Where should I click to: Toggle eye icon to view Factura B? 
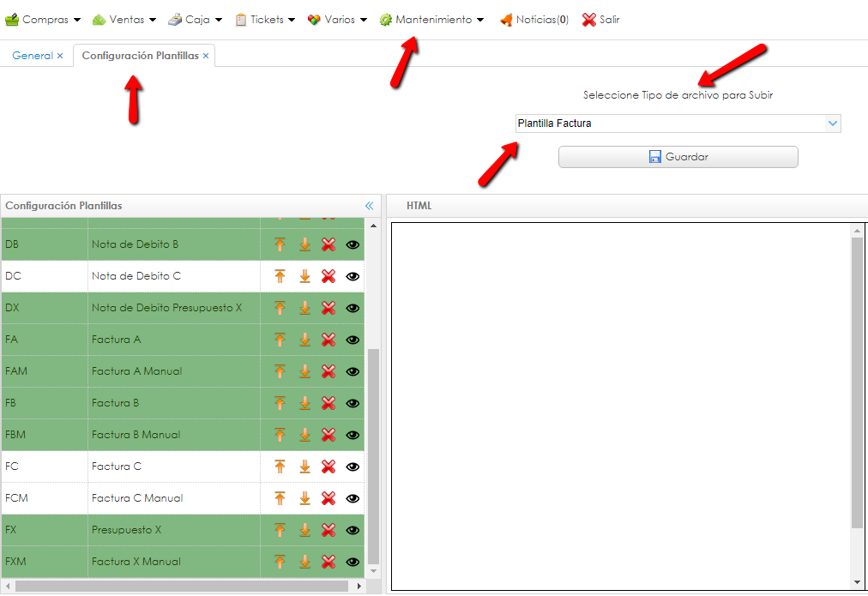(353, 403)
